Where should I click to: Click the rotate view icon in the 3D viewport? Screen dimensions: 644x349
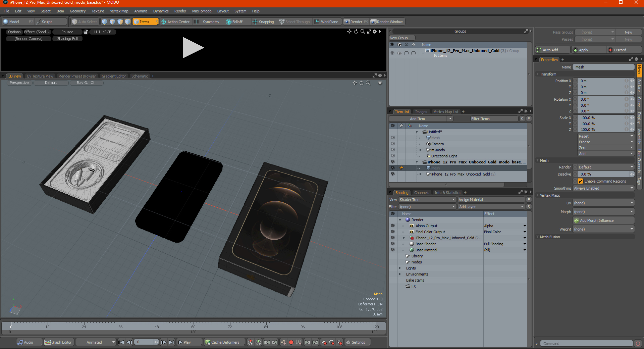pyautogui.click(x=361, y=83)
